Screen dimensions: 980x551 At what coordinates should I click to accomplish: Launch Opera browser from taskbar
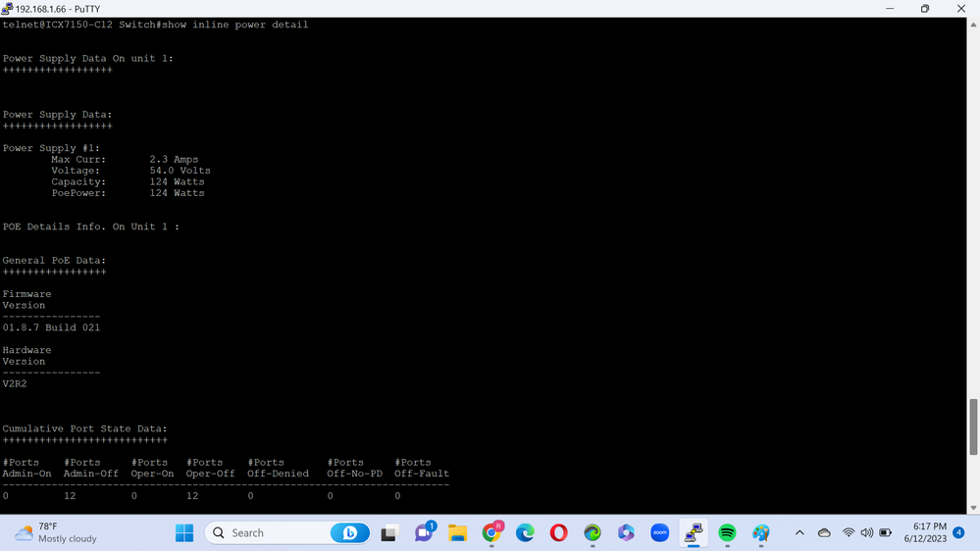click(x=558, y=532)
